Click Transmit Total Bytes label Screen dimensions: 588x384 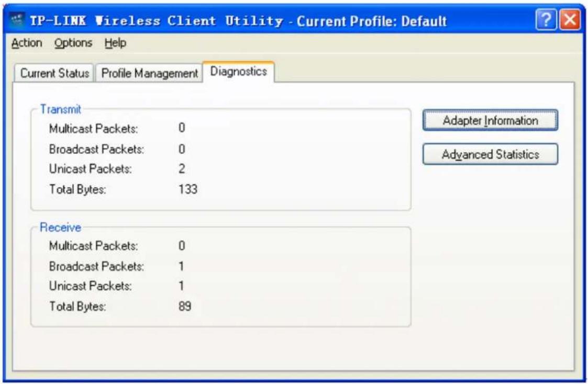click(77, 189)
